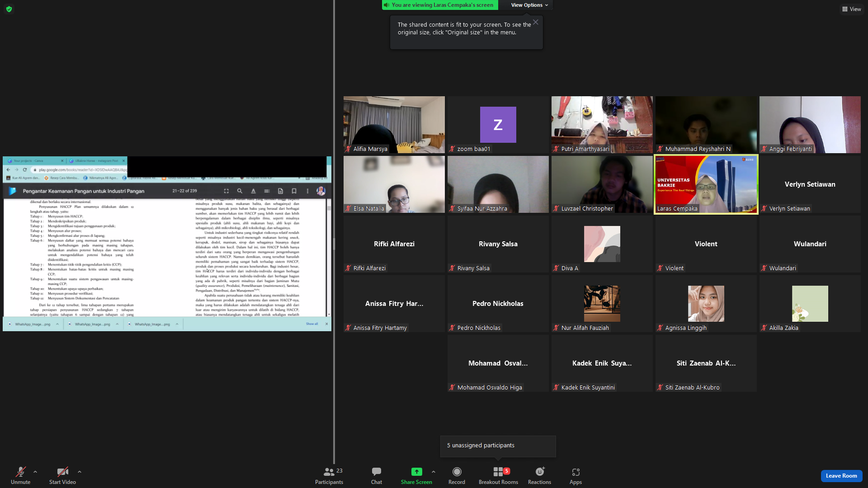This screenshot has width=868, height=488.
Task: Open the View Options dropdown
Action: pyautogui.click(x=529, y=5)
